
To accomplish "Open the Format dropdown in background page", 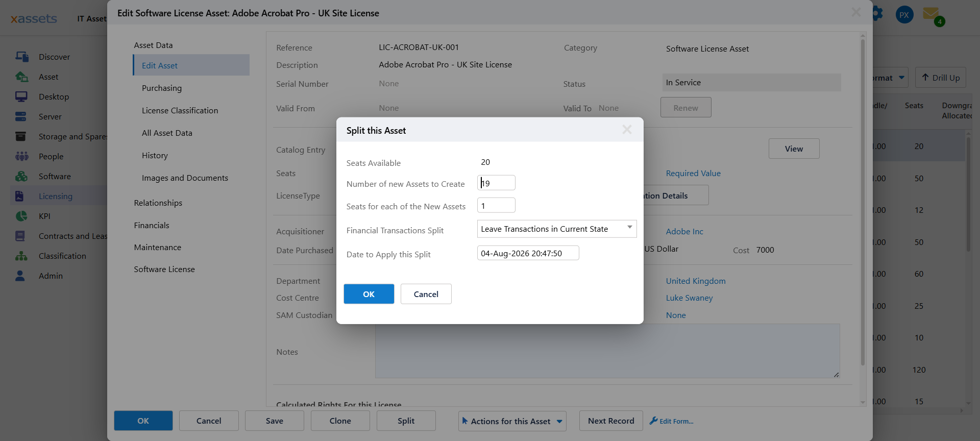I will click(x=890, y=78).
